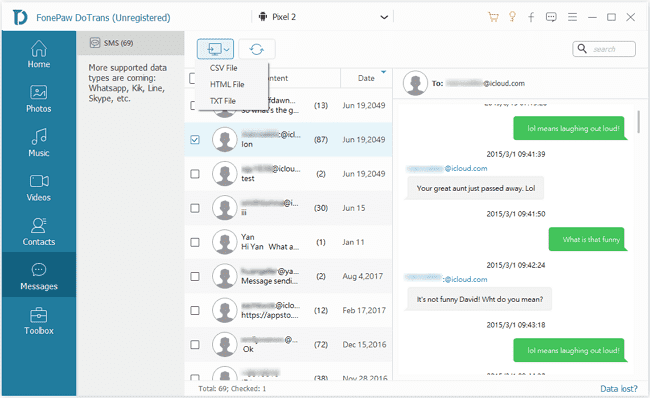Open the shopping cart purchase icon
The height and width of the screenshot is (398, 650).
493,17
